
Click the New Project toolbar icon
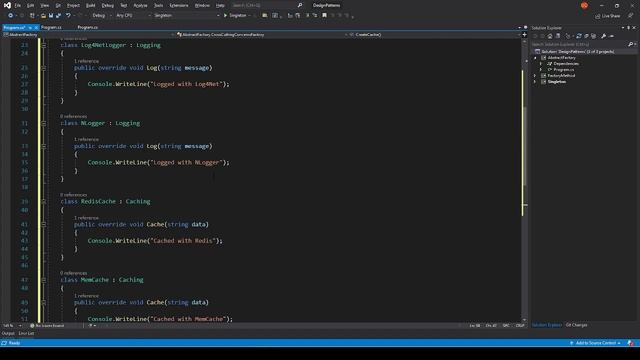point(32,16)
